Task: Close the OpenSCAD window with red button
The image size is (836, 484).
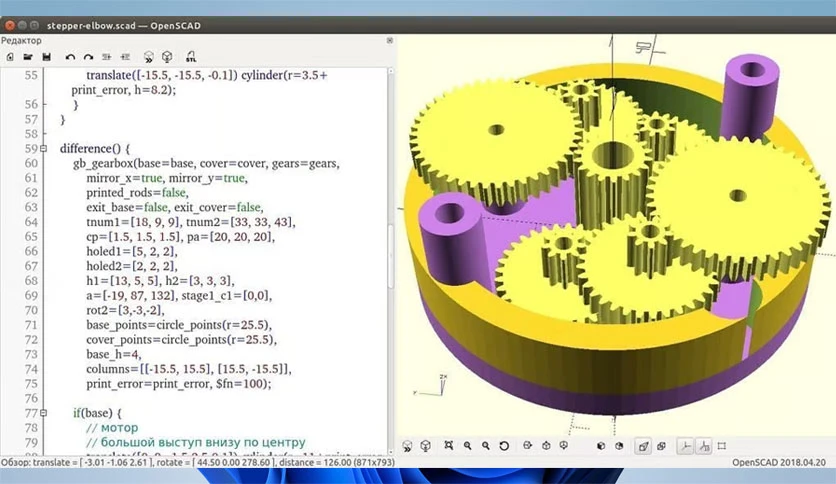Action: coord(10,25)
